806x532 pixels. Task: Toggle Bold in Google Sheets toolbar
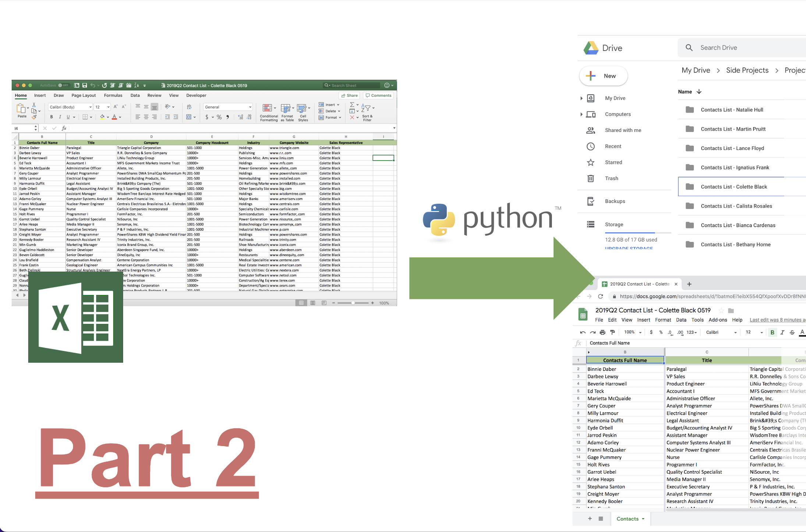click(772, 332)
